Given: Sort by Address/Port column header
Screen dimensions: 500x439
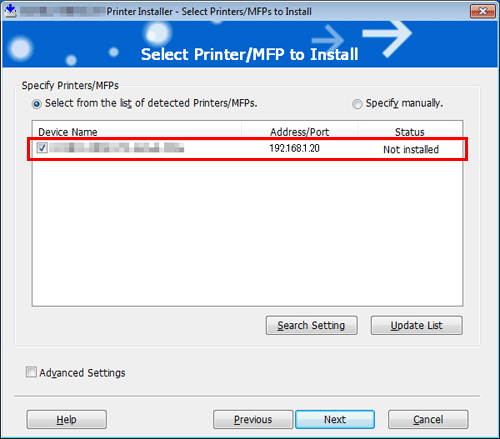Looking at the screenshot, I should click(x=300, y=132).
